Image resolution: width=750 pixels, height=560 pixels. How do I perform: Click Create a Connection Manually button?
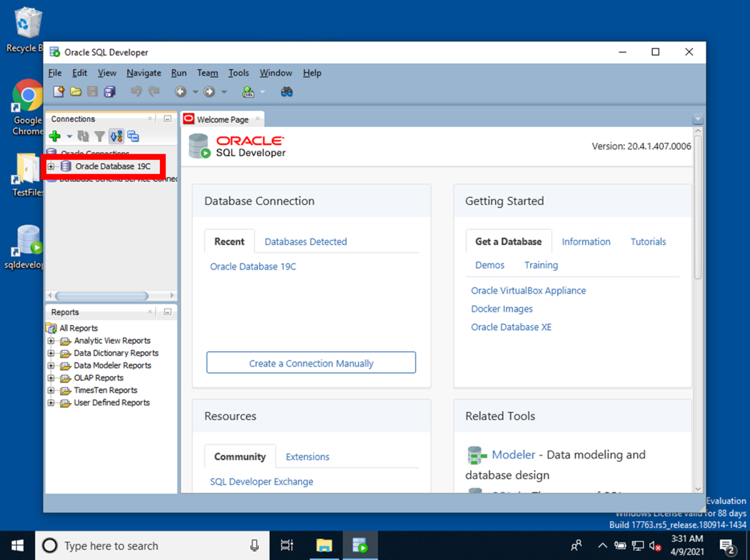point(311,363)
